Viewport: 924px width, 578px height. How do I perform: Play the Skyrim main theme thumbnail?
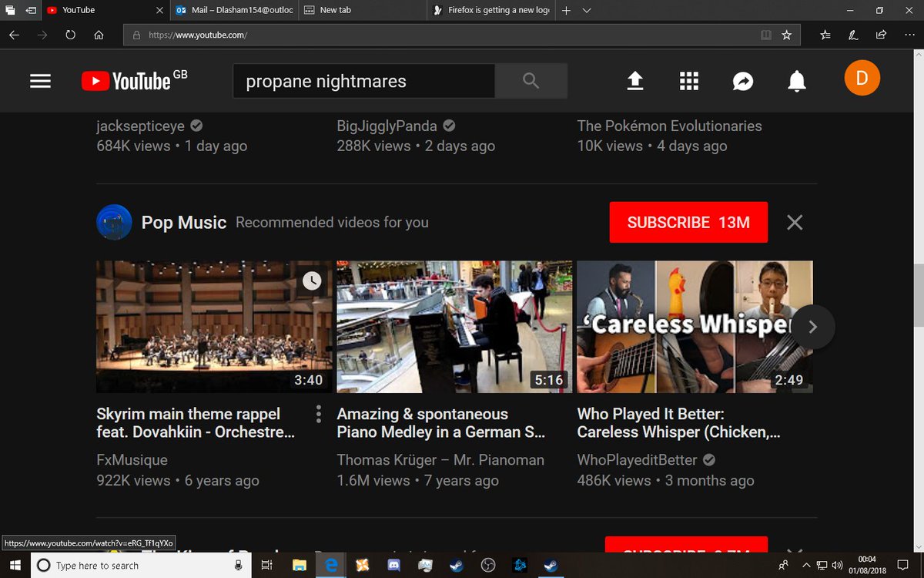214,327
